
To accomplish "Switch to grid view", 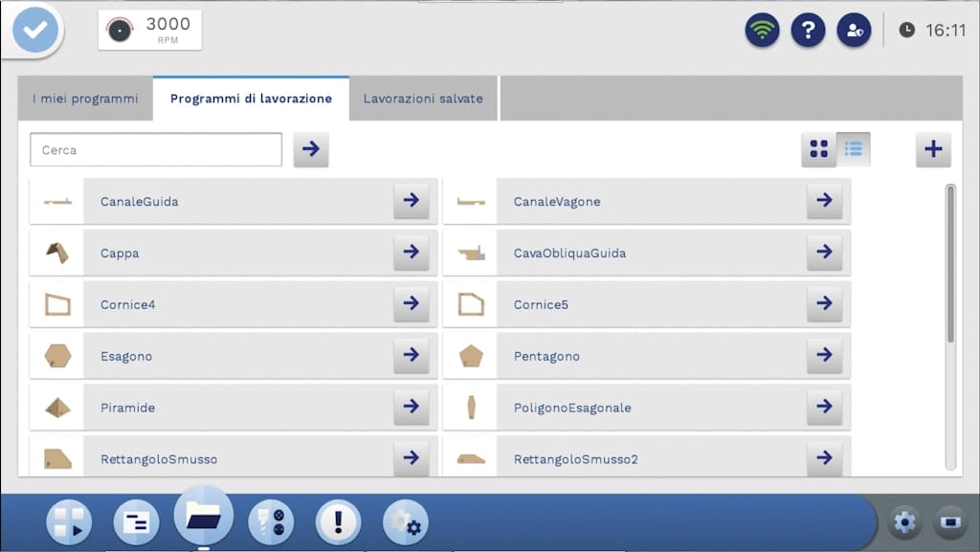I will coord(818,149).
